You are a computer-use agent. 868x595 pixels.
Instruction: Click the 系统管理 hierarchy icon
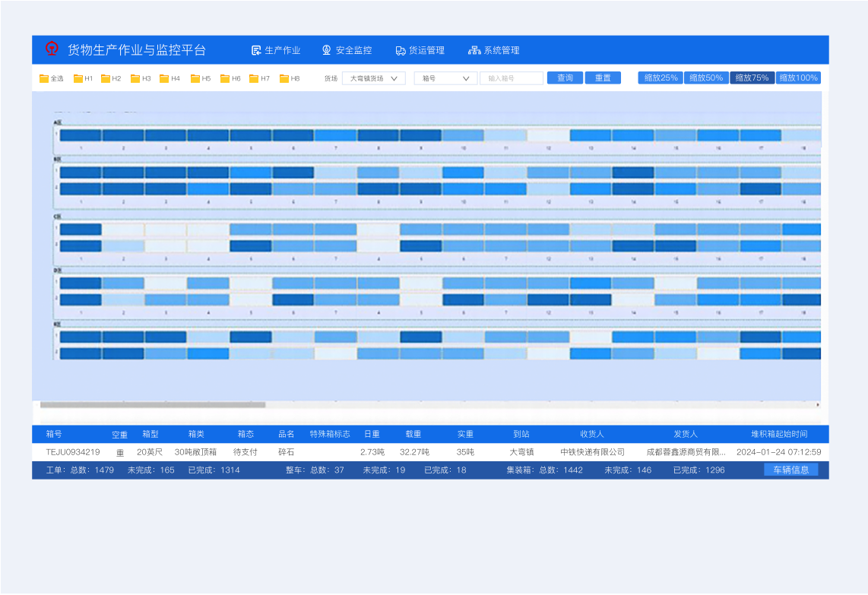474,50
